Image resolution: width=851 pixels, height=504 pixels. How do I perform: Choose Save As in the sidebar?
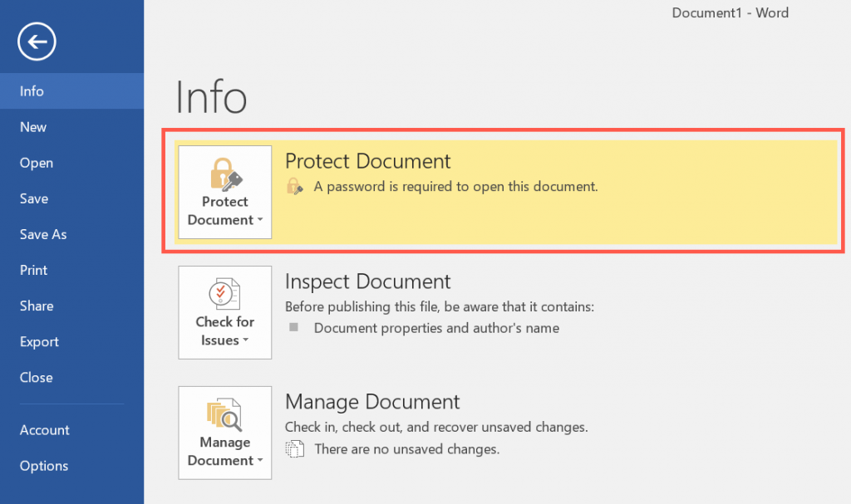click(x=43, y=234)
